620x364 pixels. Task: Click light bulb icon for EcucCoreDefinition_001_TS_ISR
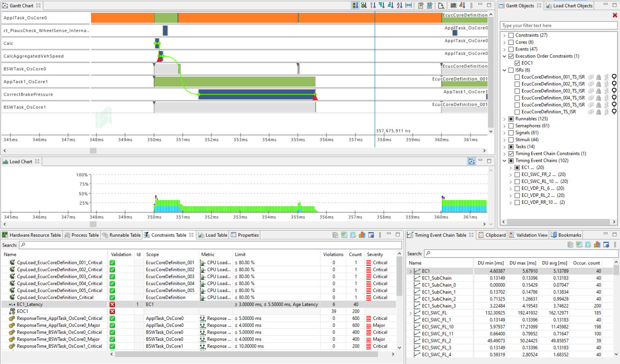(x=614, y=77)
